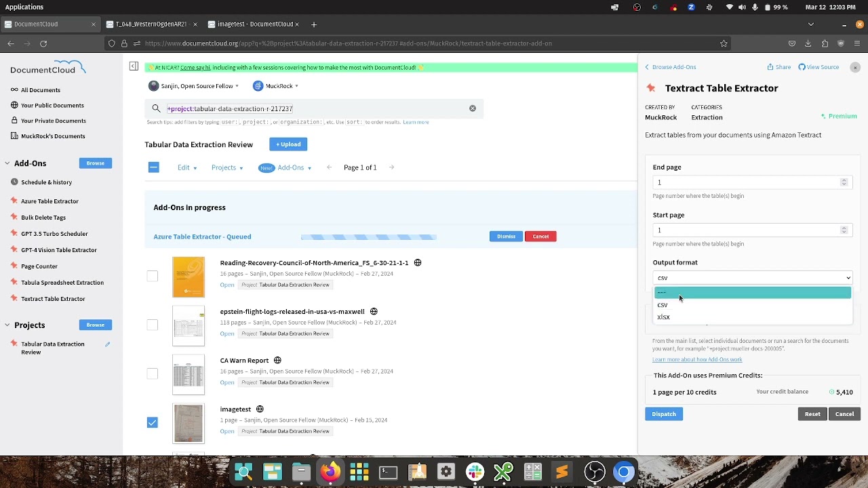Click the Upload button
The width and height of the screenshot is (868, 488).
click(288, 144)
